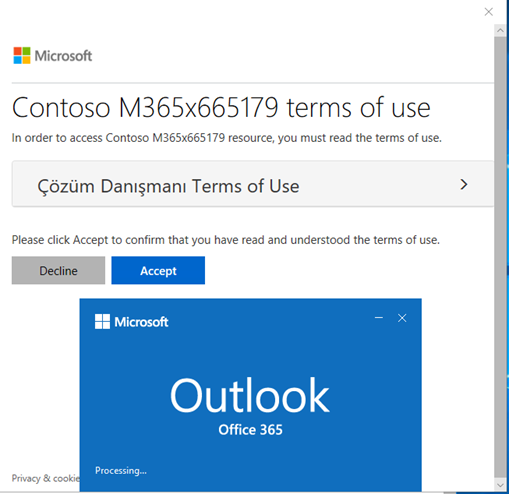
Task: Click the large Outlook title in splash
Action: point(250,395)
